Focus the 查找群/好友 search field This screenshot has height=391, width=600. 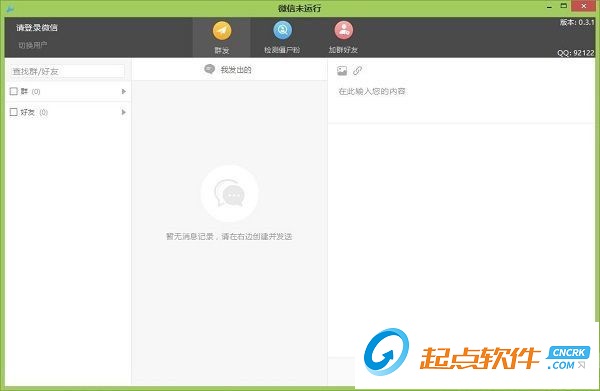click(x=67, y=71)
